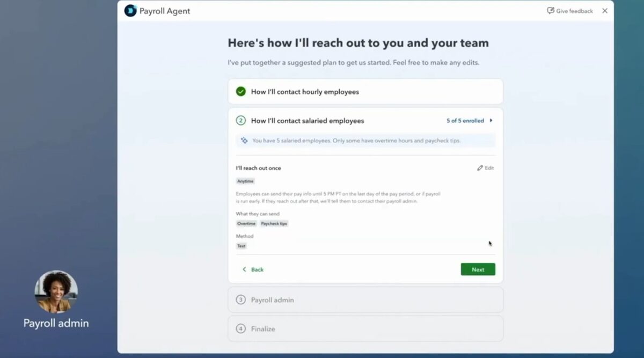Expand How I'll contact hourly employees section
Image resolution: width=644 pixels, height=358 pixels.
click(365, 92)
